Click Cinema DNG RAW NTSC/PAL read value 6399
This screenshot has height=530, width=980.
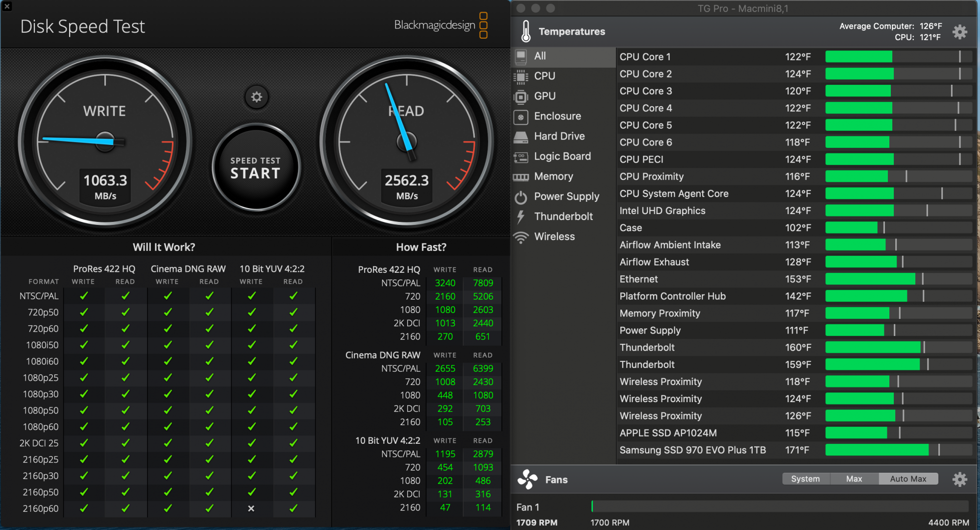coord(483,368)
